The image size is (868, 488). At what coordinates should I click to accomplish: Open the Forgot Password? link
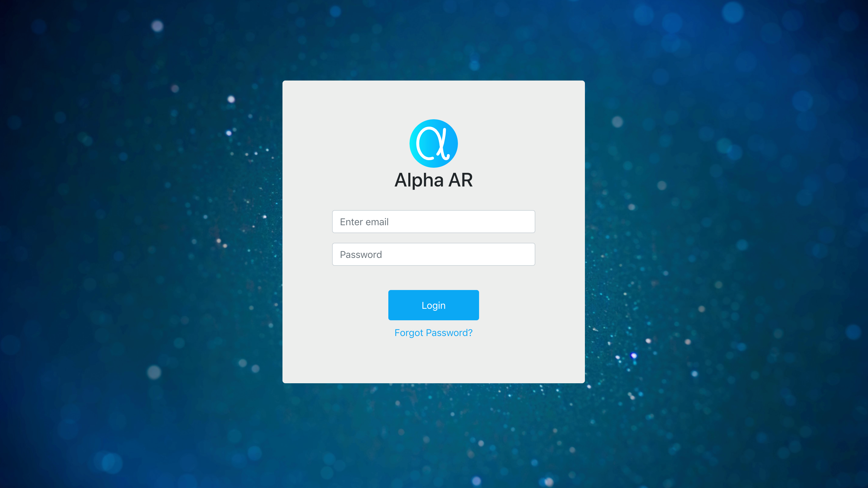coord(433,332)
